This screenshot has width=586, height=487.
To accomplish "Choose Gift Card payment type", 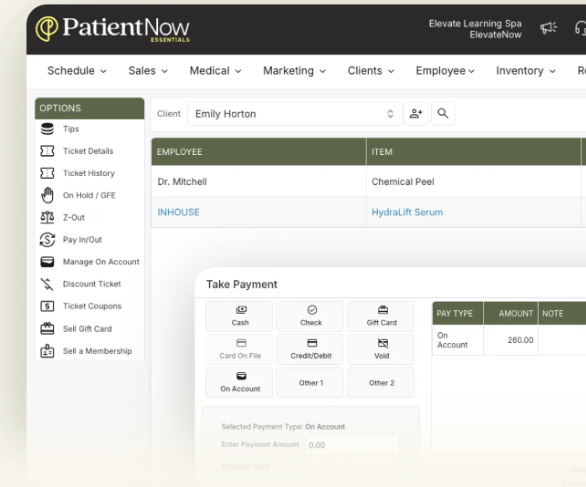I will click(x=381, y=316).
